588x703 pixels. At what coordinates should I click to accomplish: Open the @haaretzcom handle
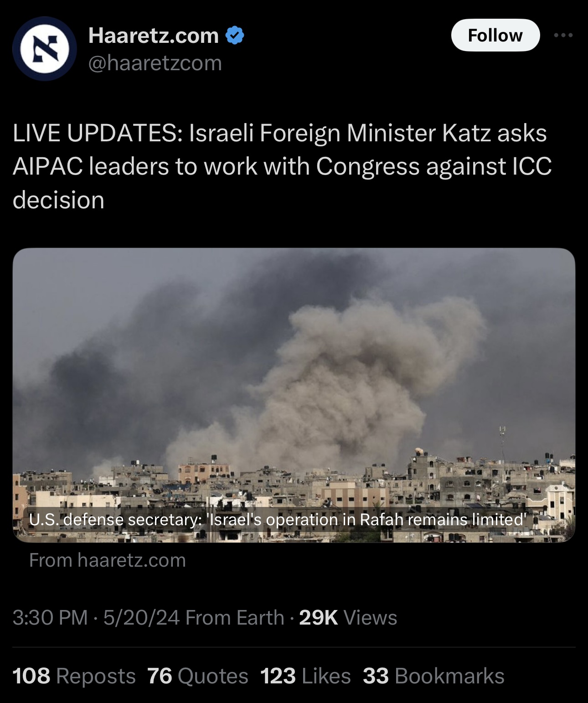155,63
